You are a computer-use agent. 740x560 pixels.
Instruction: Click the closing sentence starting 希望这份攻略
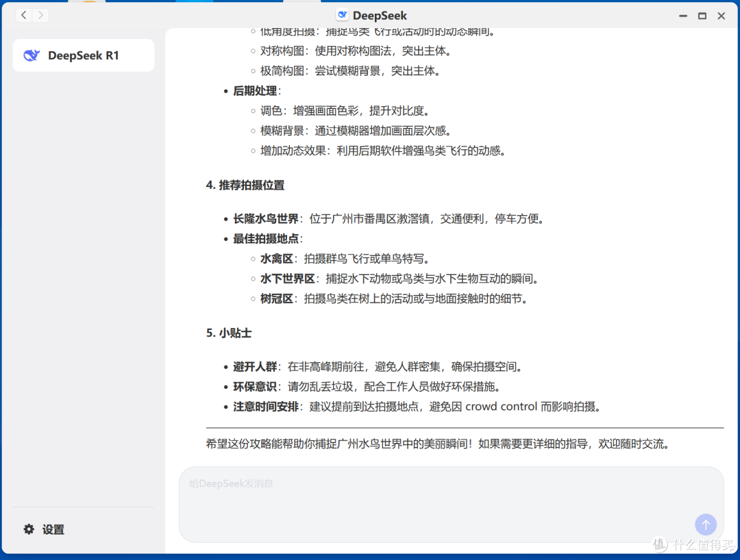click(437, 444)
